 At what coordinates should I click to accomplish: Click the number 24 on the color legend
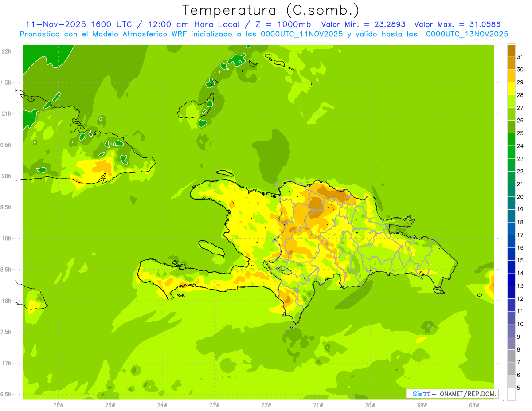[x=520, y=146]
